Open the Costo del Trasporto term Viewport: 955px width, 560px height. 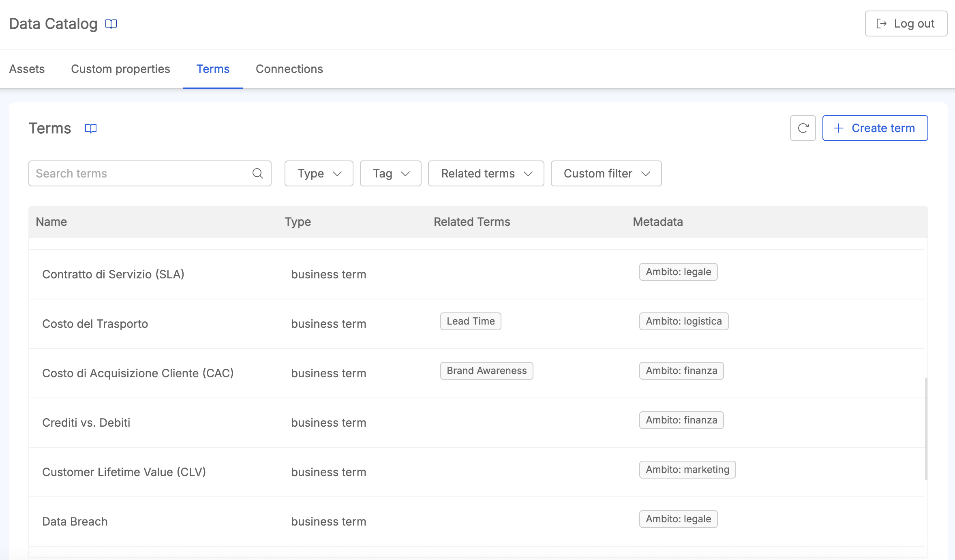pos(95,324)
